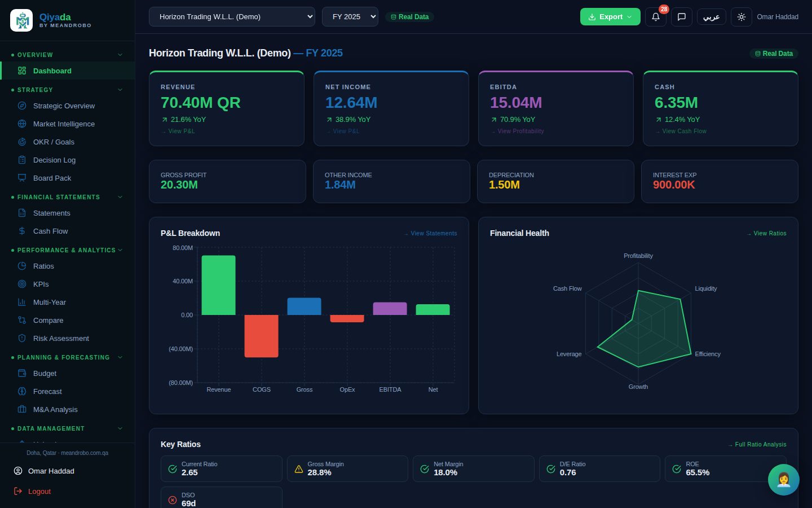Screen dimensions: 812x508
Task: Click the Statements document icon
Action: 22,213
